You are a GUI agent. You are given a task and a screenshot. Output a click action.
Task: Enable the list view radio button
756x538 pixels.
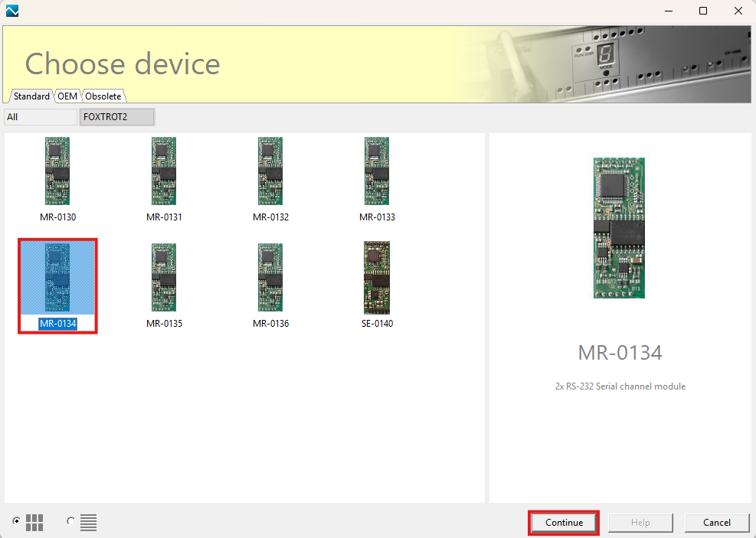pos(71,521)
